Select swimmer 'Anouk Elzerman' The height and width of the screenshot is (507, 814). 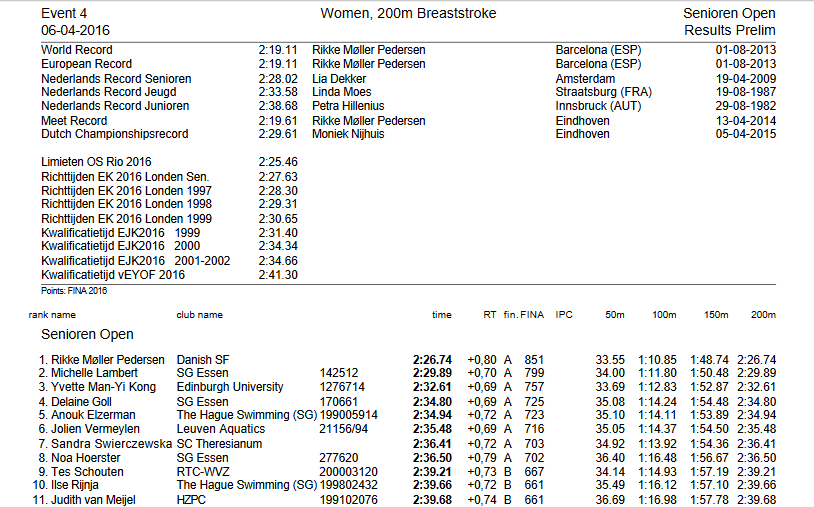click(93, 415)
